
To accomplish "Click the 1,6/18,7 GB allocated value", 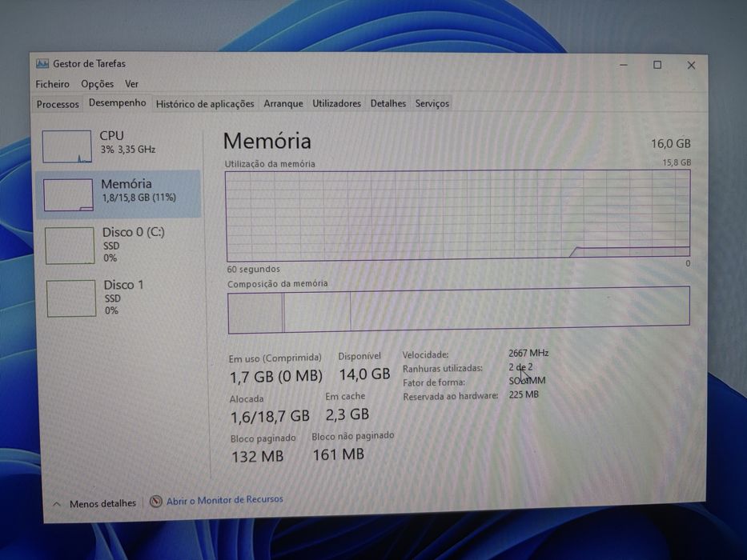I will click(x=270, y=417).
